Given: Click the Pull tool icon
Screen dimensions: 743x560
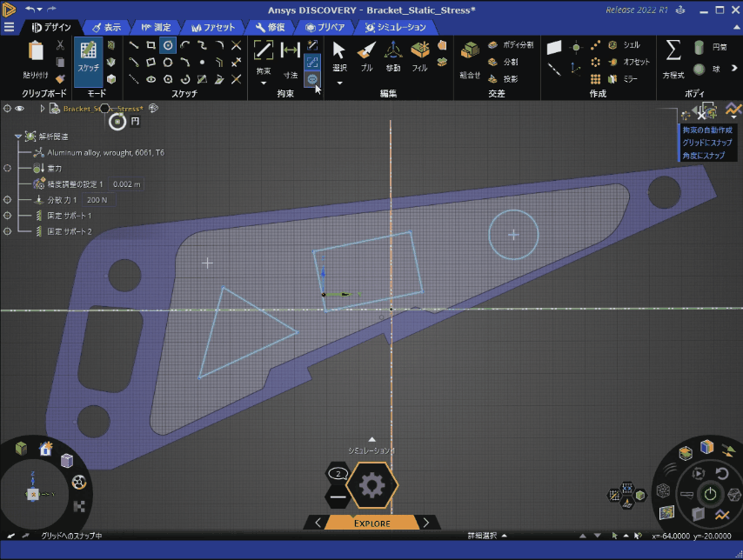Looking at the screenshot, I should pyautogui.click(x=365, y=50).
